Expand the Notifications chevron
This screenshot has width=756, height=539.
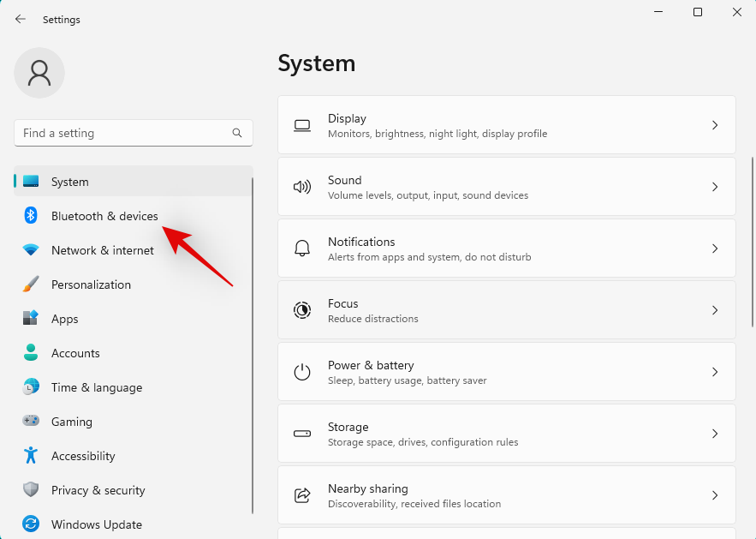[x=715, y=249]
